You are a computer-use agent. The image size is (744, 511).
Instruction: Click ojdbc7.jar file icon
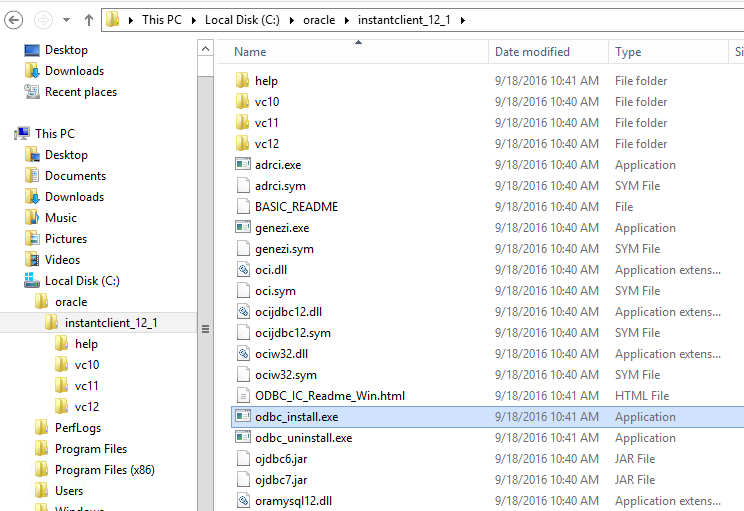point(243,479)
